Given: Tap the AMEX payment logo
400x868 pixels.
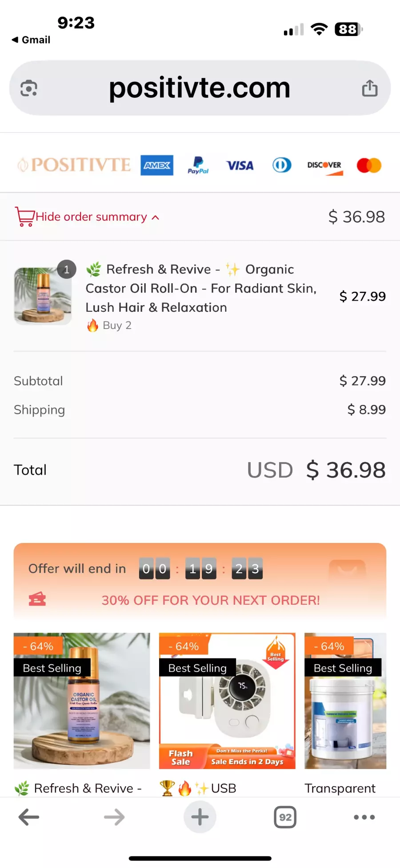Looking at the screenshot, I should [157, 166].
